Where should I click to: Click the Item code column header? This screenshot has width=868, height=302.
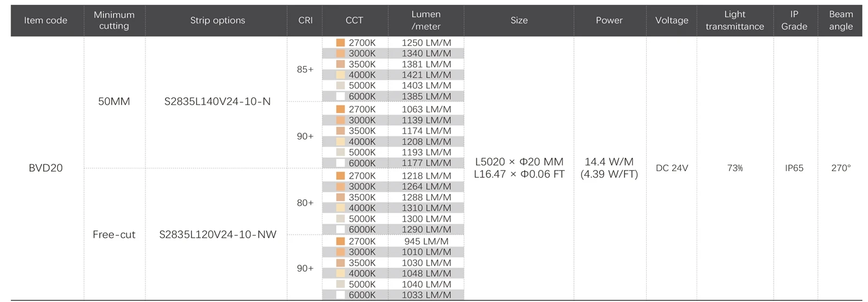click(46, 21)
